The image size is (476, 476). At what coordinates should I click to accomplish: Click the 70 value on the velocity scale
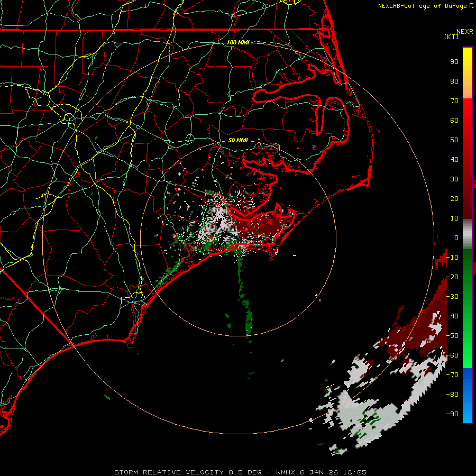[454, 101]
